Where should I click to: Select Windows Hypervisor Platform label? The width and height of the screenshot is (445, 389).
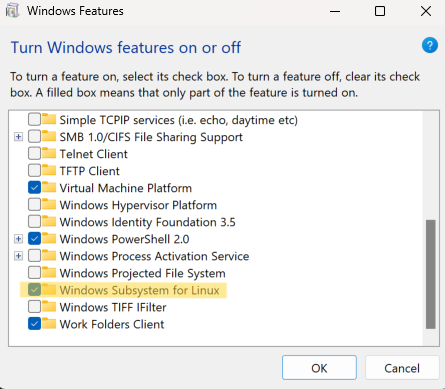click(x=138, y=205)
